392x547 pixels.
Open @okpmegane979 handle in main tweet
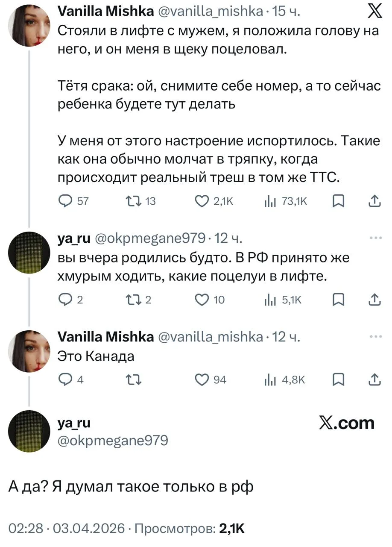(113, 440)
